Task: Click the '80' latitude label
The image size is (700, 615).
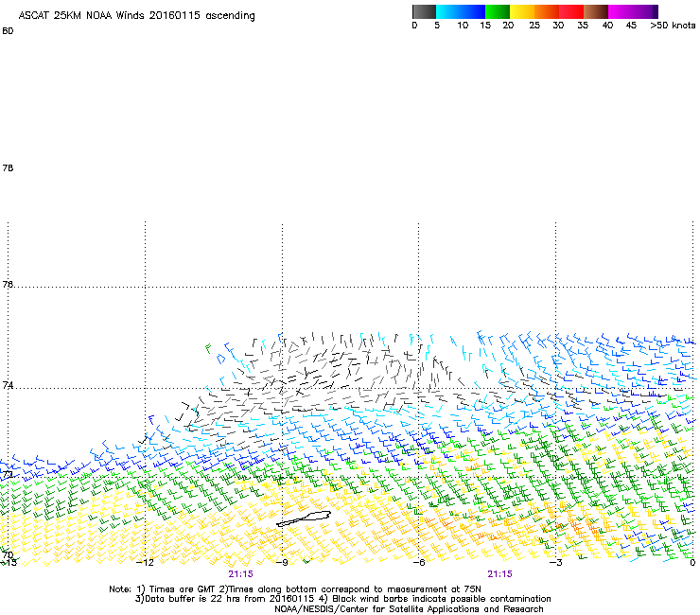Action: (x=8, y=31)
